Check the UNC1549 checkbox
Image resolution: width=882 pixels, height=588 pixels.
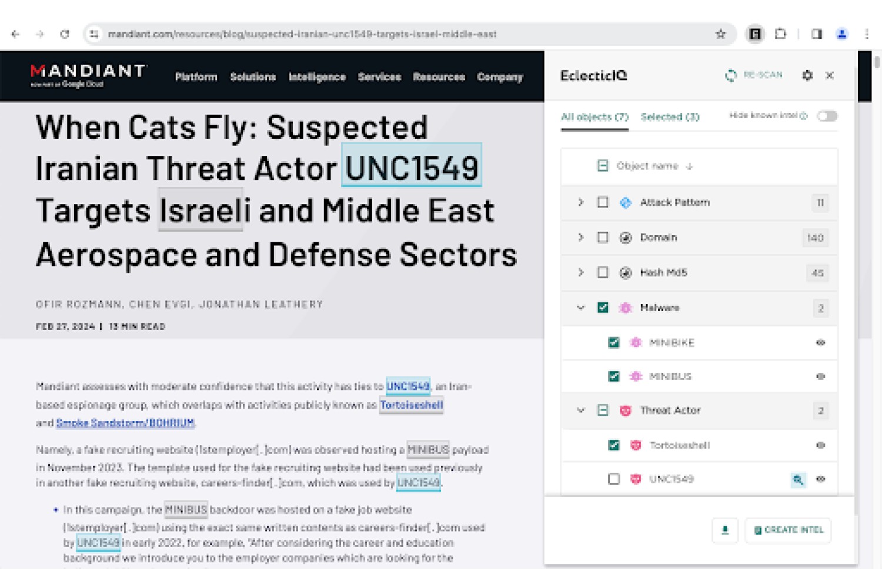(x=614, y=479)
